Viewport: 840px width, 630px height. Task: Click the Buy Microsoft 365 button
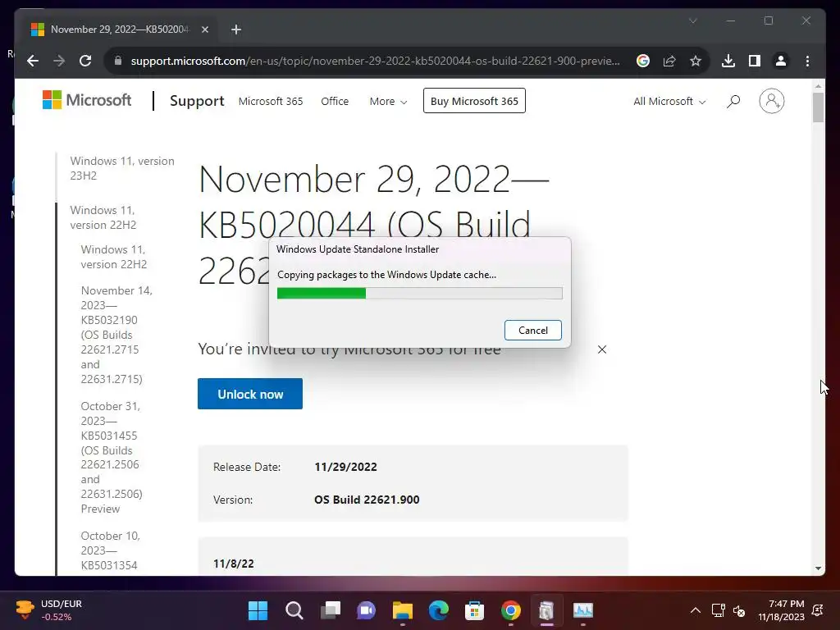[474, 101]
